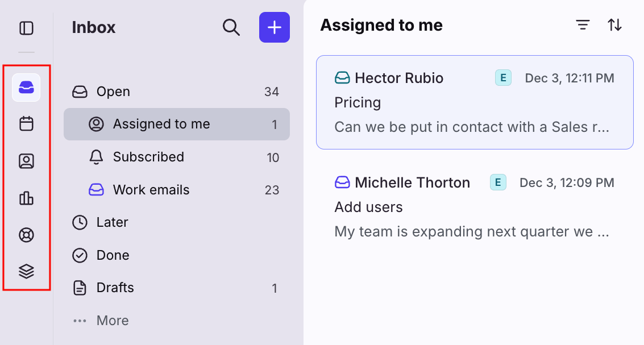Screen dimensions: 644x345
Task: Open the sort order arrows icon
Action: point(614,25)
